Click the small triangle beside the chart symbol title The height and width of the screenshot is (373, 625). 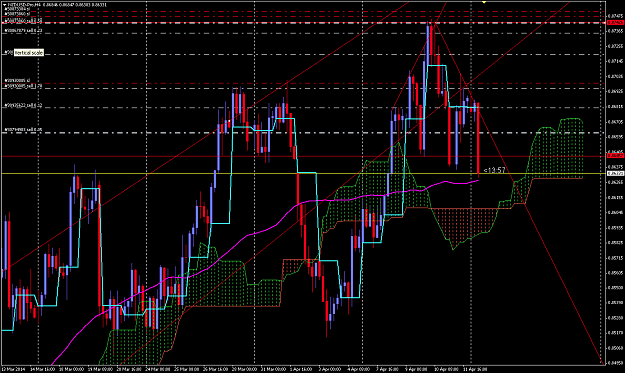click(4, 5)
